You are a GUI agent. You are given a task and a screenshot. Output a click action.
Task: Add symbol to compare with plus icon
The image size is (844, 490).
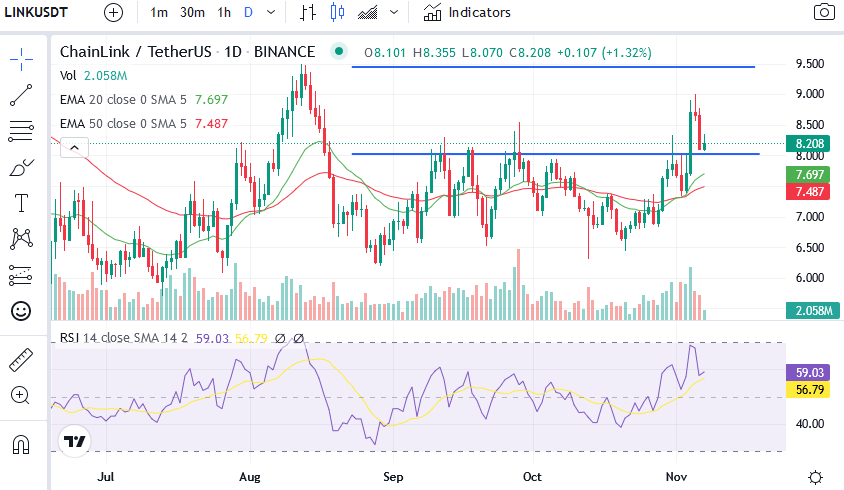tap(113, 12)
